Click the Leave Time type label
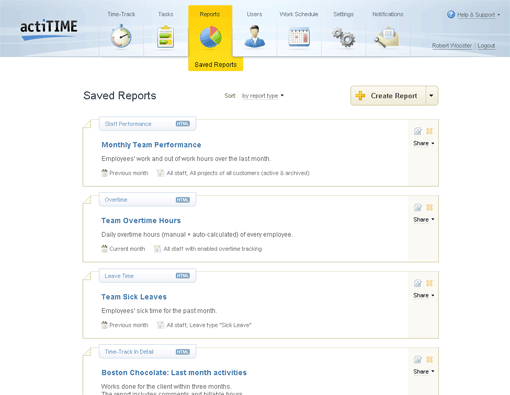The height and width of the screenshot is (395, 510). (x=119, y=276)
